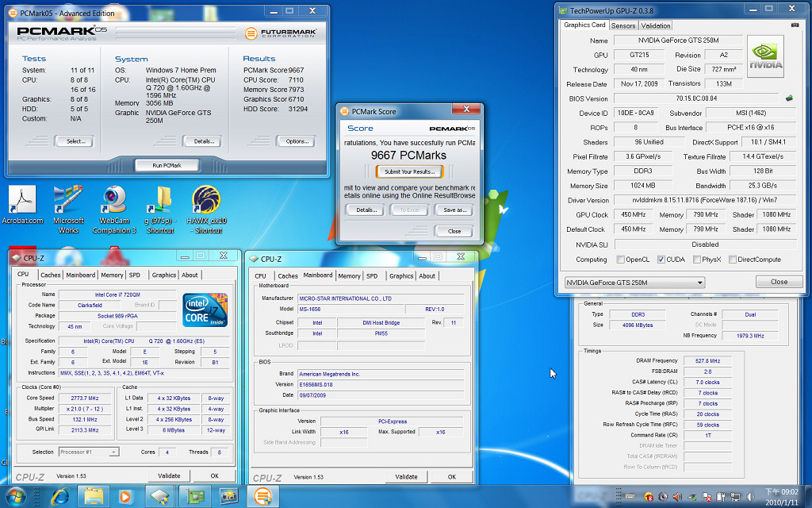Switch to the CPU-Z taskbar icon
This screenshot has height=508, width=812.
pyautogui.click(x=159, y=497)
